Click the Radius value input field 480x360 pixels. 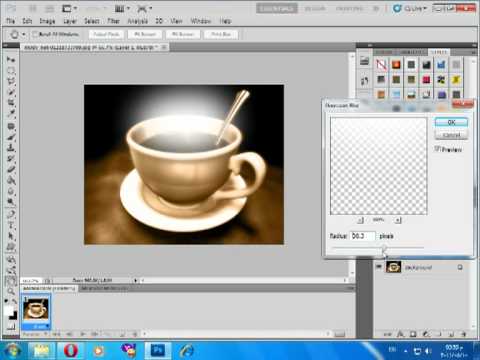click(363, 236)
